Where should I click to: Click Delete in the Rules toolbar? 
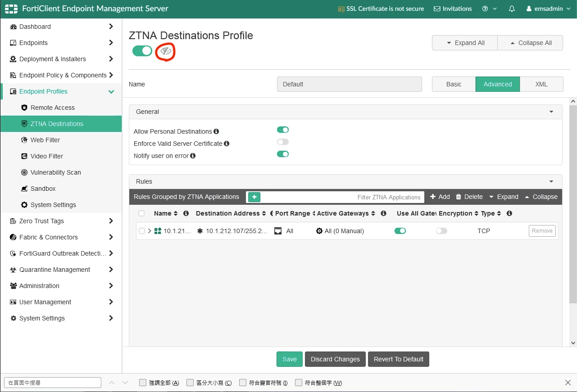tap(469, 197)
